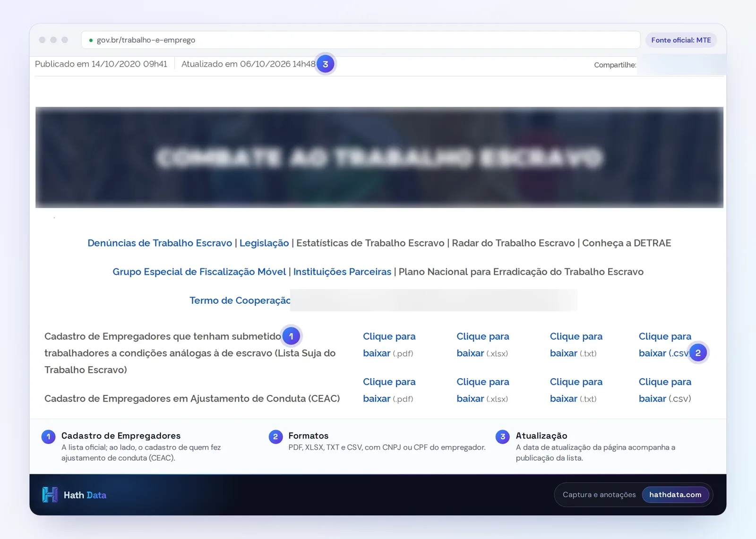Click Estatísticas de Trabalho Escravo text
The width and height of the screenshot is (756, 539).
click(x=370, y=243)
